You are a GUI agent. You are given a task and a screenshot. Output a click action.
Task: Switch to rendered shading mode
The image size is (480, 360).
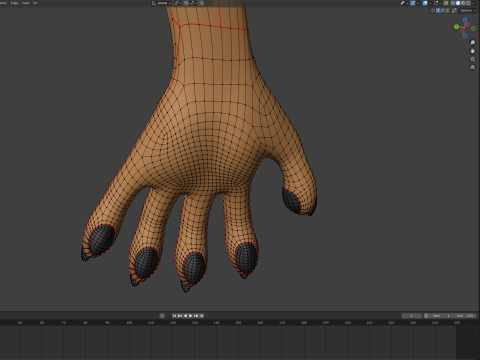pyautogui.click(x=468, y=3)
